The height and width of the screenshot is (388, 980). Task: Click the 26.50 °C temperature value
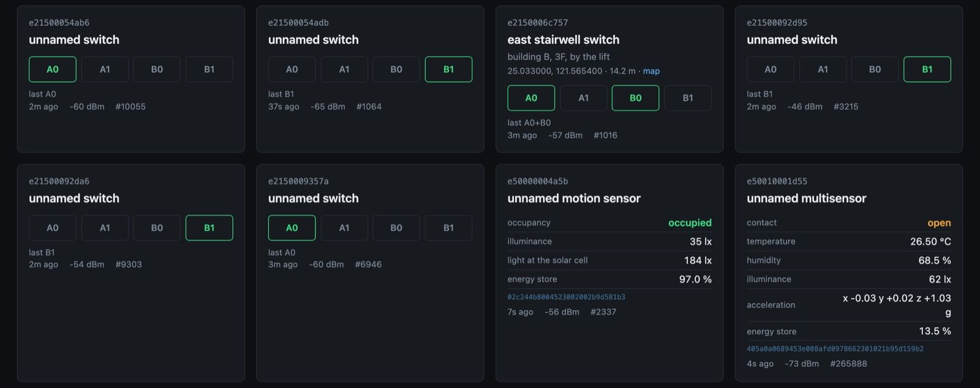coord(930,242)
